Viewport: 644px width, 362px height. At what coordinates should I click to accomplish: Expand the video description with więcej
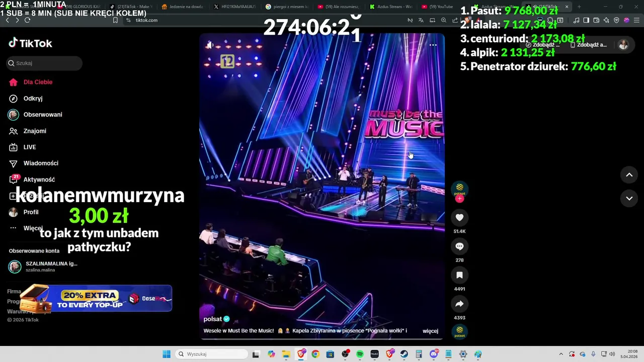[430, 331]
